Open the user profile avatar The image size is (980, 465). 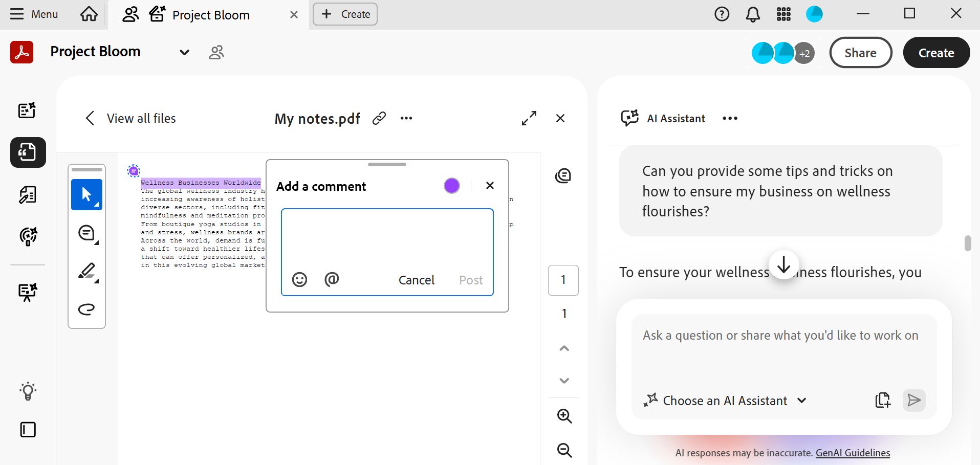(x=814, y=14)
